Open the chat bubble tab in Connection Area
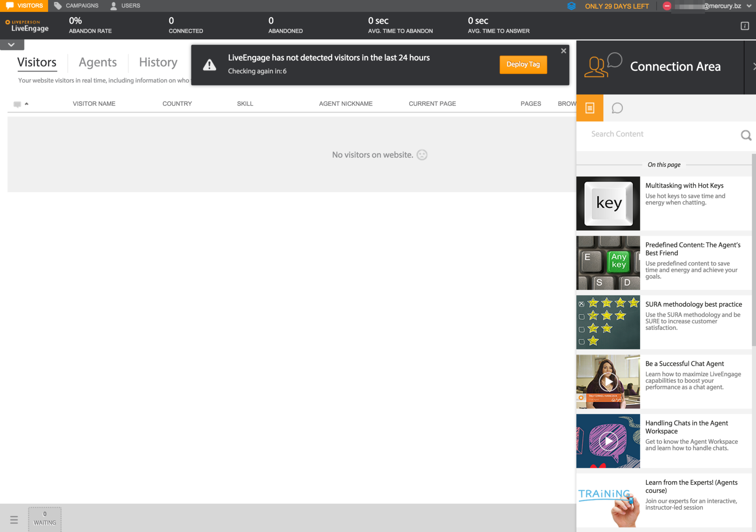 coord(617,108)
